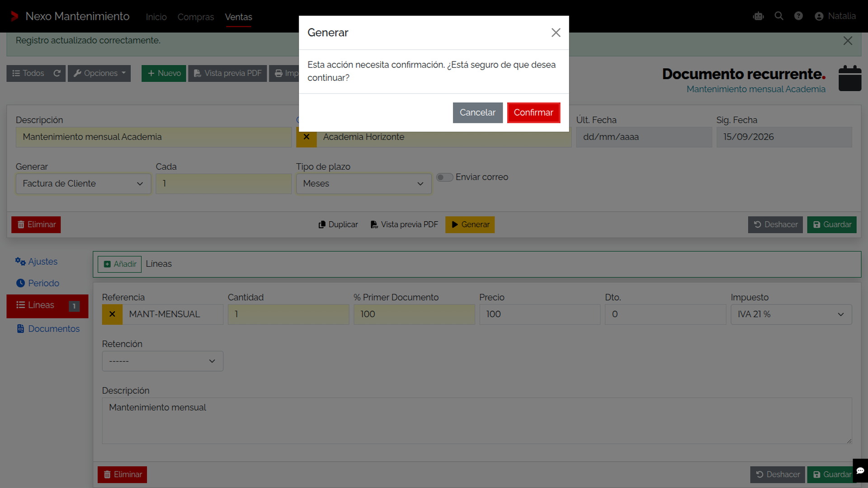Click top toolbar Vista previa PDF
This screenshot has width=868, height=488.
[x=227, y=73]
